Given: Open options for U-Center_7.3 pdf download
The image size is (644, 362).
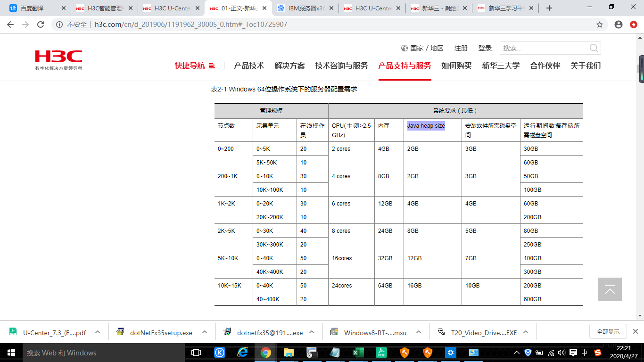Looking at the screenshot, I should click(98, 332).
